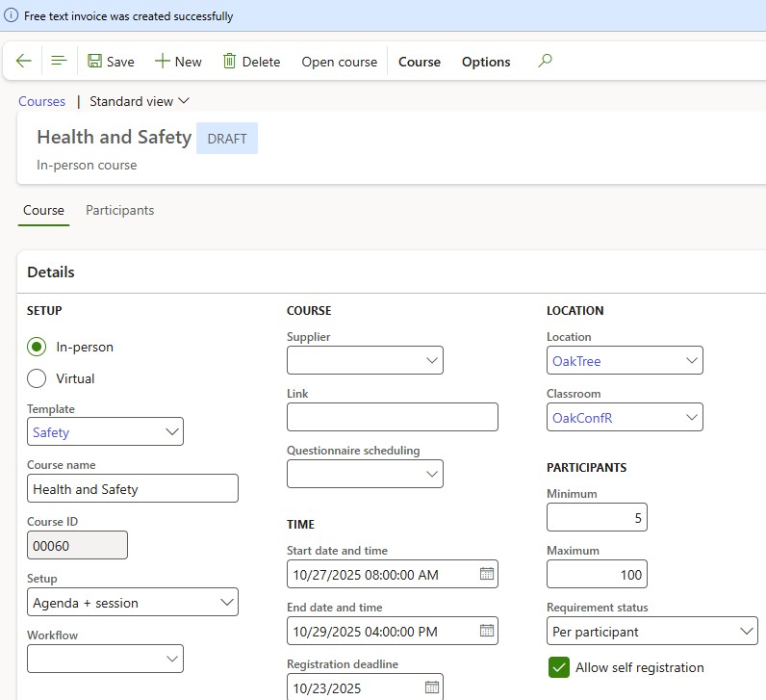Open calendar for End date and time

(487, 631)
